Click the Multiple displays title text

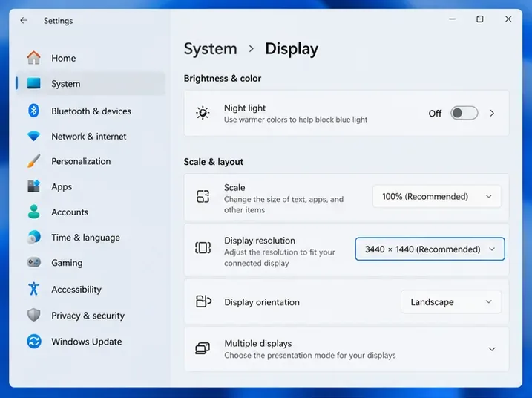(x=258, y=343)
